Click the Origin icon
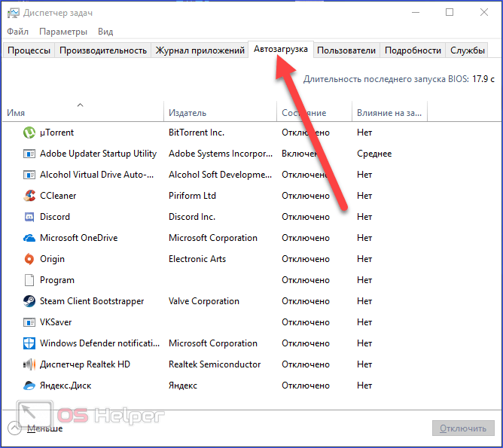Viewport: 503px width, 448px height. pos(29,259)
